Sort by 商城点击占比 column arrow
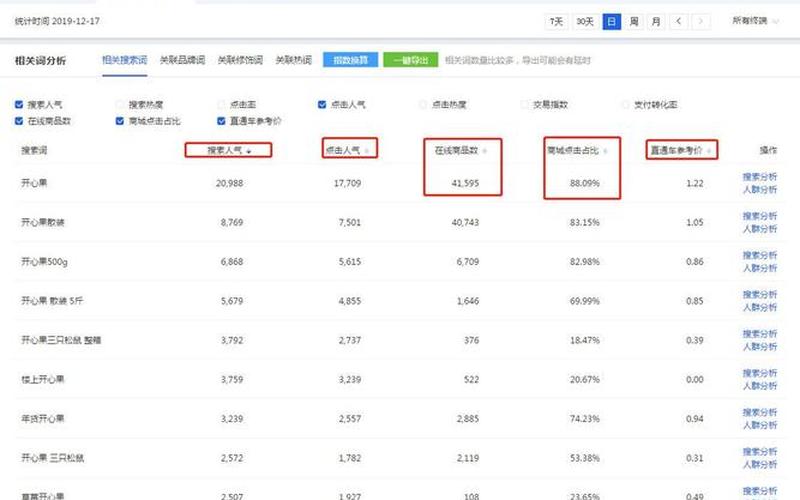The width and height of the screenshot is (800, 500). pyautogui.click(x=605, y=151)
